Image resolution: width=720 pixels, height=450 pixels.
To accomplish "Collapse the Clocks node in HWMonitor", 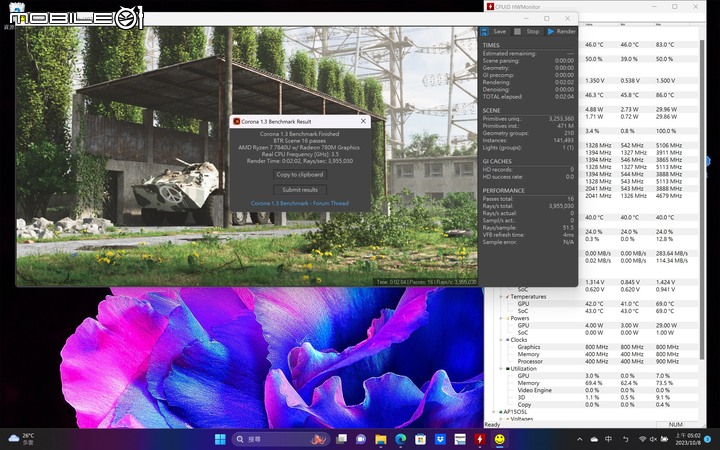I will click(x=501, y=340).
